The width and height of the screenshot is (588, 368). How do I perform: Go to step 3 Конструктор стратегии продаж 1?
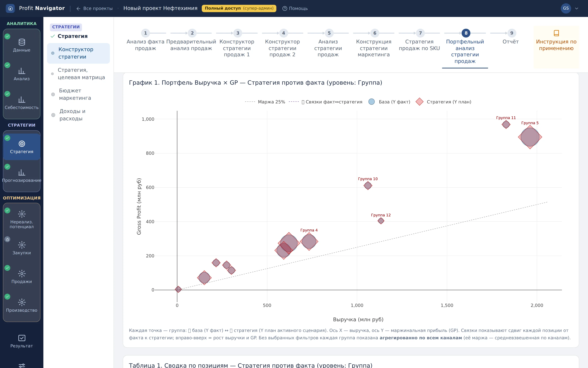(x=237, y=43)
